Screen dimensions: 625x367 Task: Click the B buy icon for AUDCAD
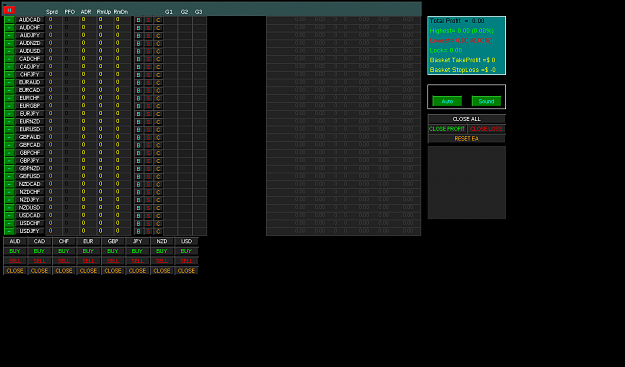pyautogui.click(x=138, y=20)
